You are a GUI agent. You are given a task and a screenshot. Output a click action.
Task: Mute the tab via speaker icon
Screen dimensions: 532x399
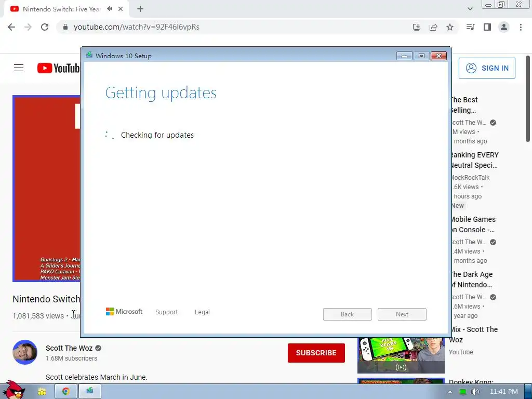point(109,9)
